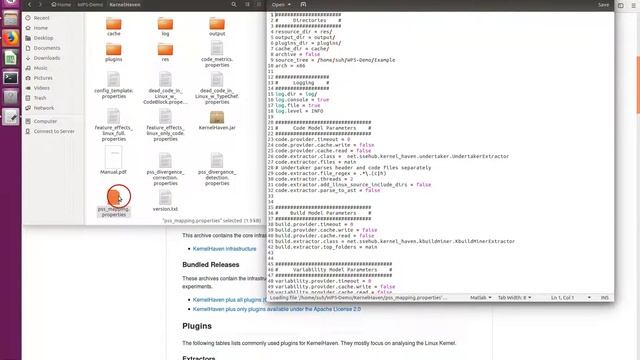640x360 pixels.
Task: Switch file manager to list view icon
Action: [x=247, y=4]
